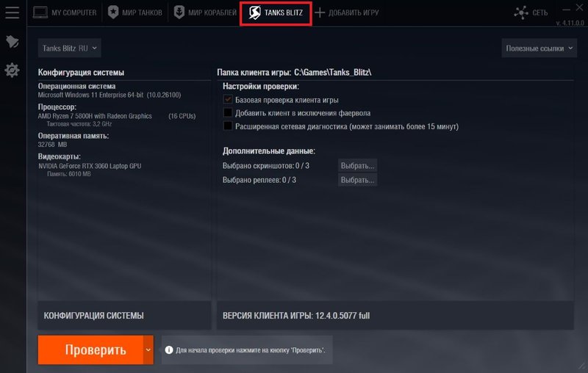
Task: Open the Полезные ссылки dropdown
Action: coord(539,48)
